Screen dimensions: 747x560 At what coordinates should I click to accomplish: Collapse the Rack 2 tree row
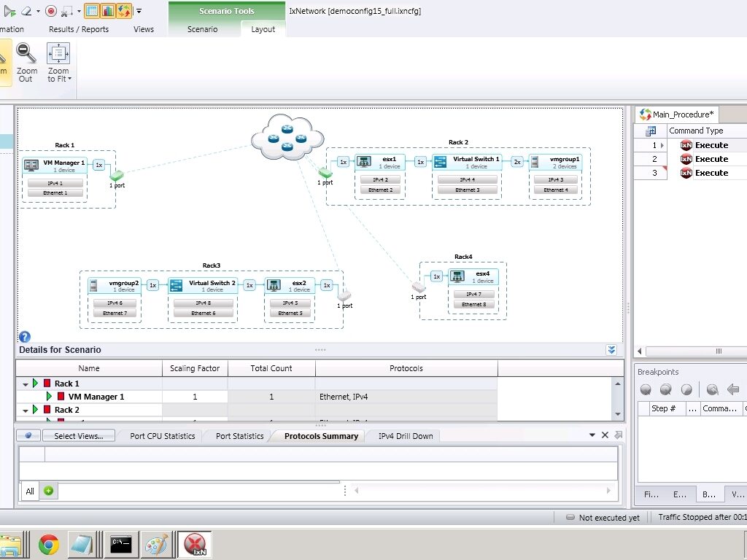tap(26, 411)
